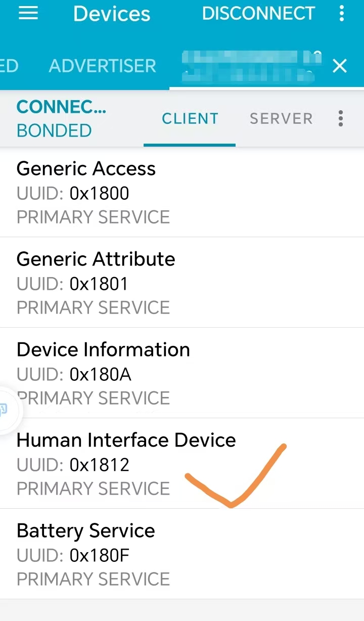Open the hamburger navigation menu

pos(28,14)
